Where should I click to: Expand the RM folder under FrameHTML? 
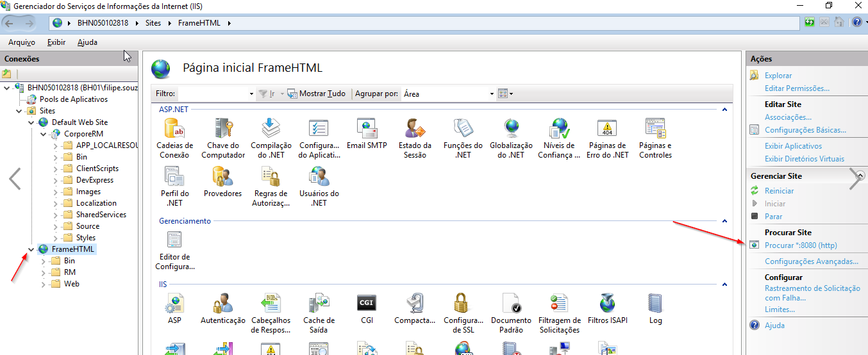click(x=43, y=272)
